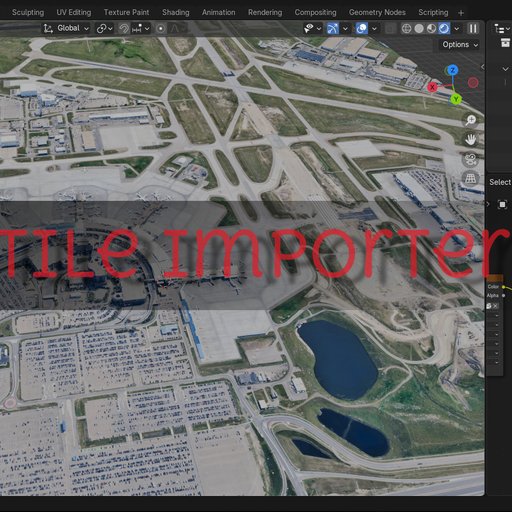Viewport: 512px width, 512px height.
Task: Click the frame node icon below Select
Action: [502, 204]
